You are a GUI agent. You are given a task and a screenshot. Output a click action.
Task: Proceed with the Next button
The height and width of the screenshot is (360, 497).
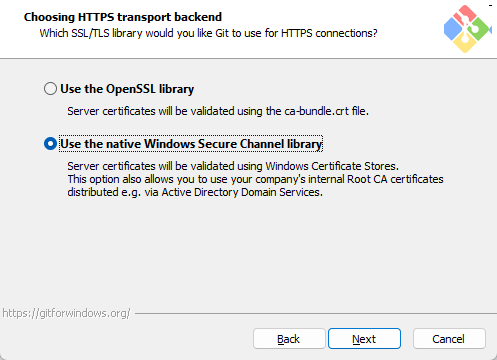pyautogui.click(x=364, y=339)
